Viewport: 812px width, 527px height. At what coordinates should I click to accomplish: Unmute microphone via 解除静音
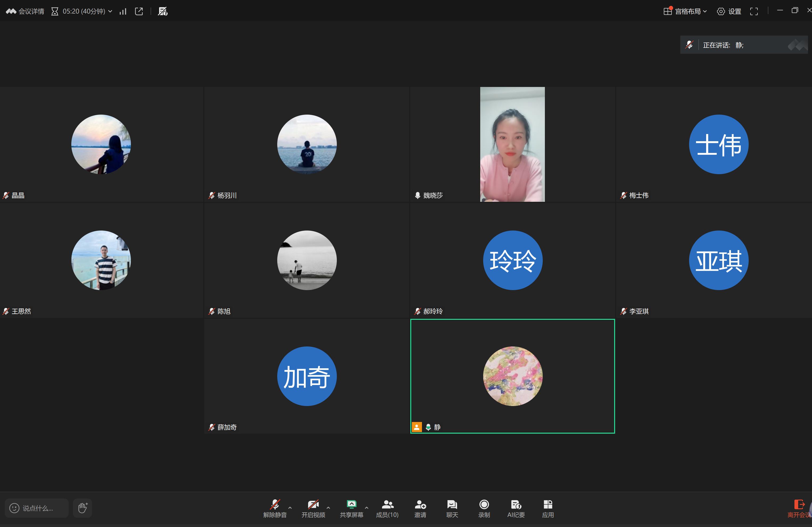[x=275, y=508]
